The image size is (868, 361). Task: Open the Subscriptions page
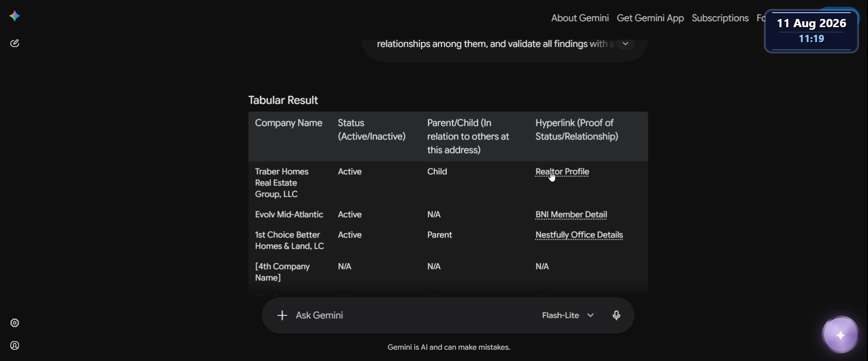pos(720,18)
